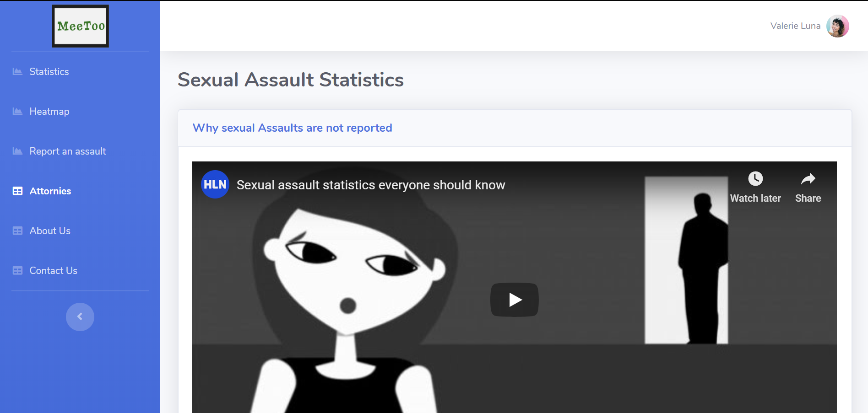Click the 'Sexual Assault Statistics' page title
This screenshot has width=868, height=413.
pos(291,80)
